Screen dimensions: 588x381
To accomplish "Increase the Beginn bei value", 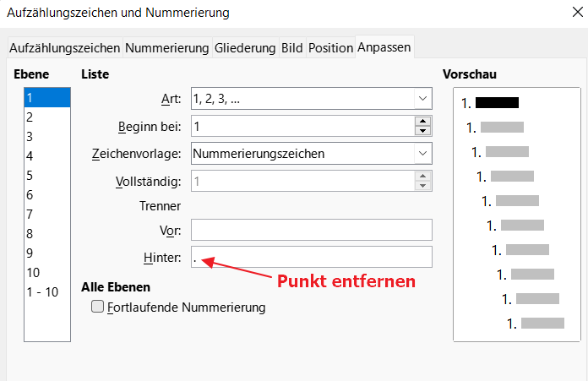I will tap(423, 122).
